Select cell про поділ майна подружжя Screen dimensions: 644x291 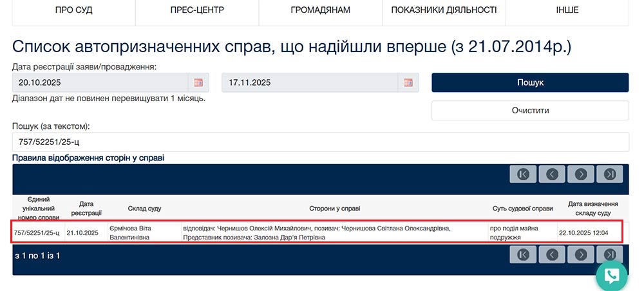[x=522, y=232]
